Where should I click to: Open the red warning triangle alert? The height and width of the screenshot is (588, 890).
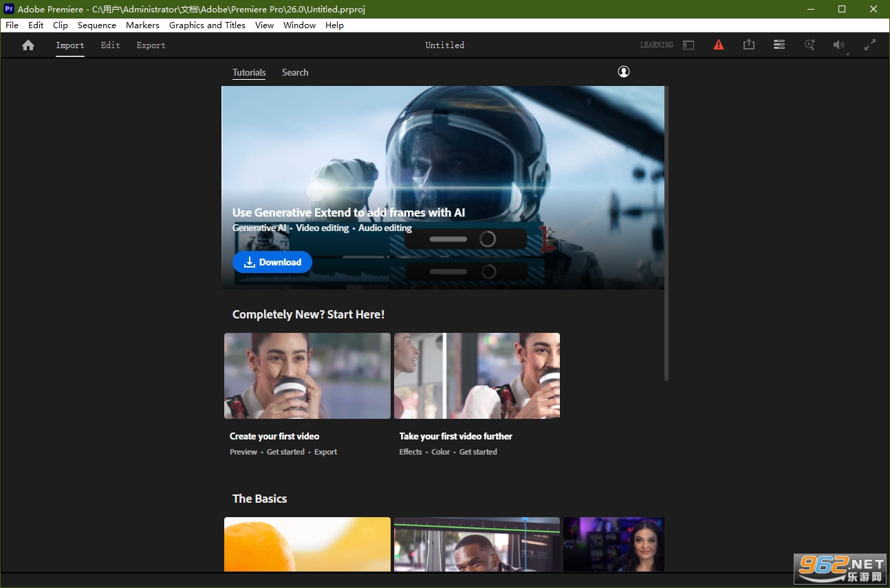pyautogui.click(x=719, y=45)
